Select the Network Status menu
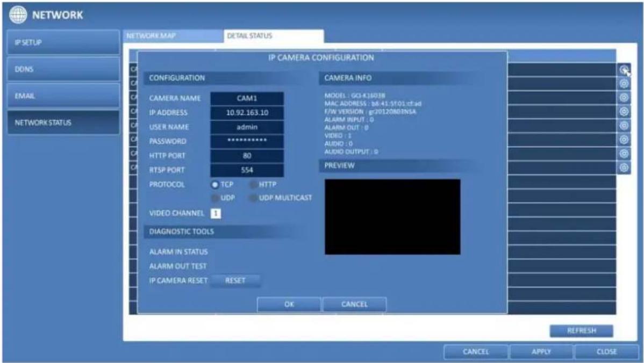 pyautogui.click(x=63, y=122)
